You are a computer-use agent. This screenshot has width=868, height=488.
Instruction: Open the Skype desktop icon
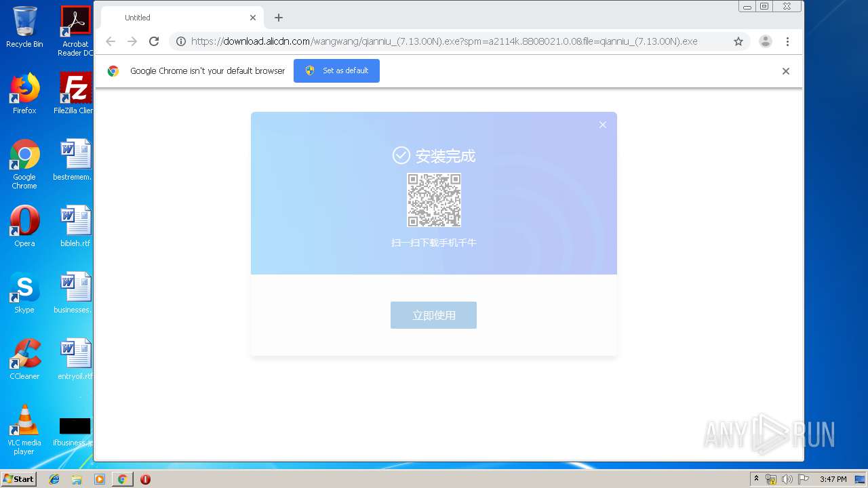pos(24,292)
